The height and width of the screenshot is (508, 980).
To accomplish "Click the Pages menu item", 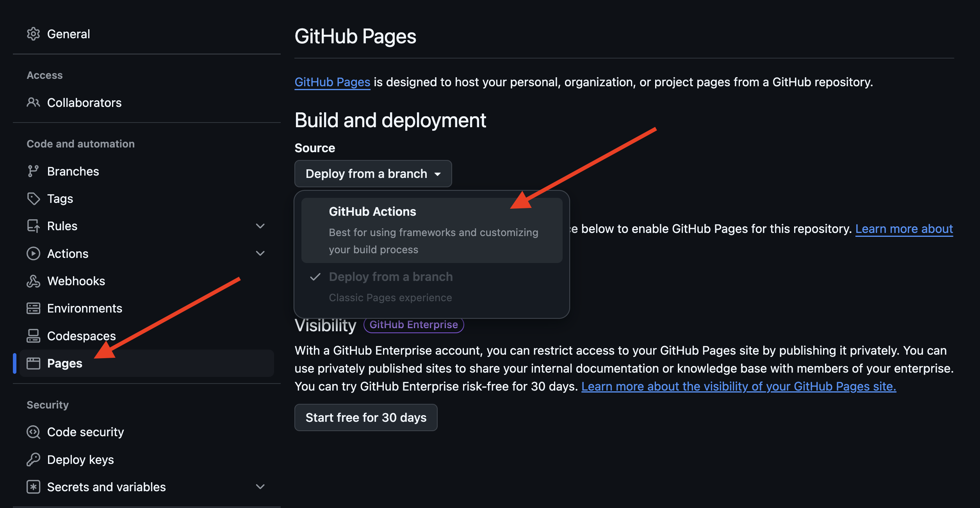I will [65, 362].
